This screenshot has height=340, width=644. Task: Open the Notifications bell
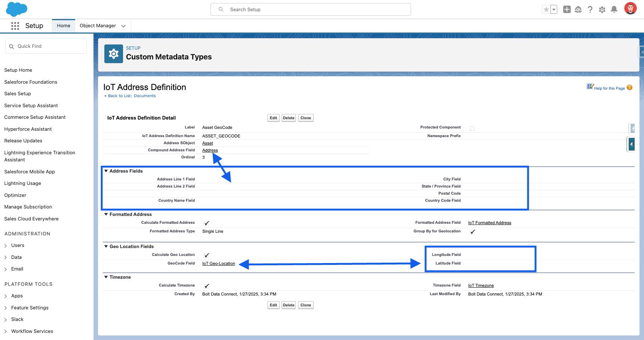pyautogui.click(x=614, y=10)
